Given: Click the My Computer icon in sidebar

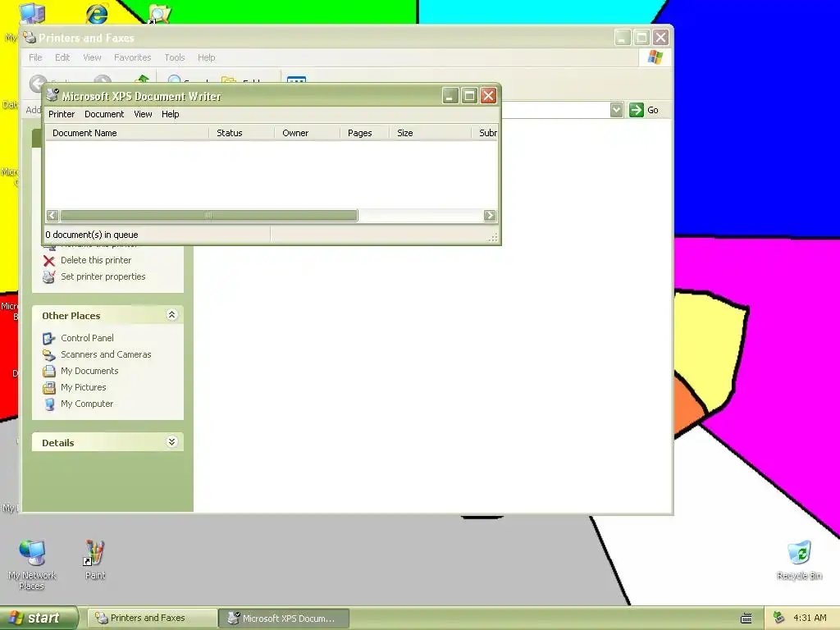Looking at the screenshot, I should tap(48, 404).
